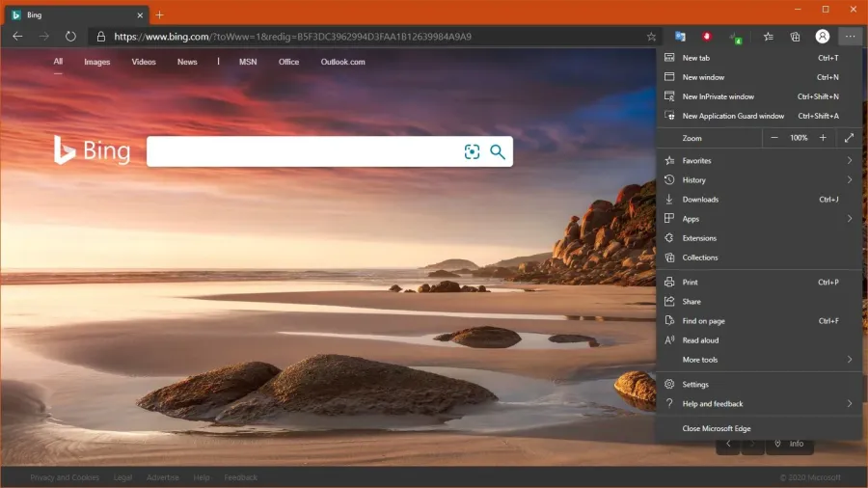The height and width of the screenshot is (488, 868).
Task: Expand the History submenu
Action: pos(760,179)
